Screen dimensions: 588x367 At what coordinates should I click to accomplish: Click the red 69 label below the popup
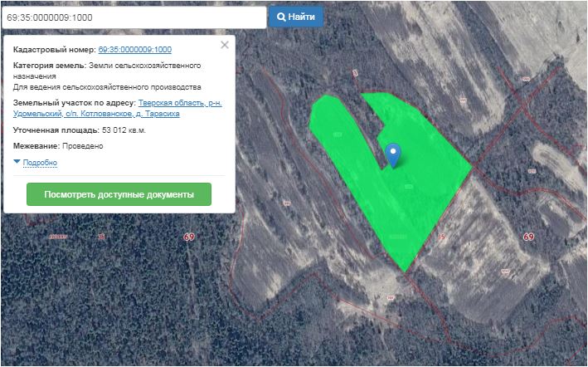pyautogui.click(x=189, y=237)
